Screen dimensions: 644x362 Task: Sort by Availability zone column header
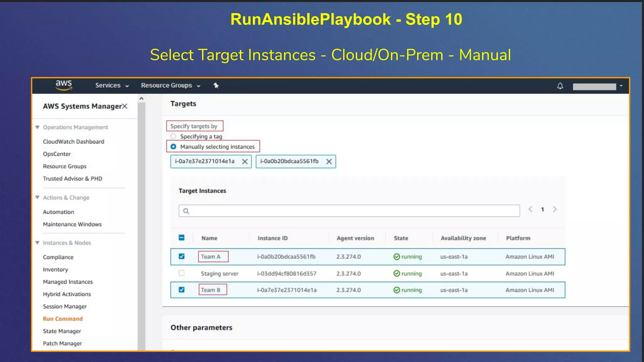[463, 238]
